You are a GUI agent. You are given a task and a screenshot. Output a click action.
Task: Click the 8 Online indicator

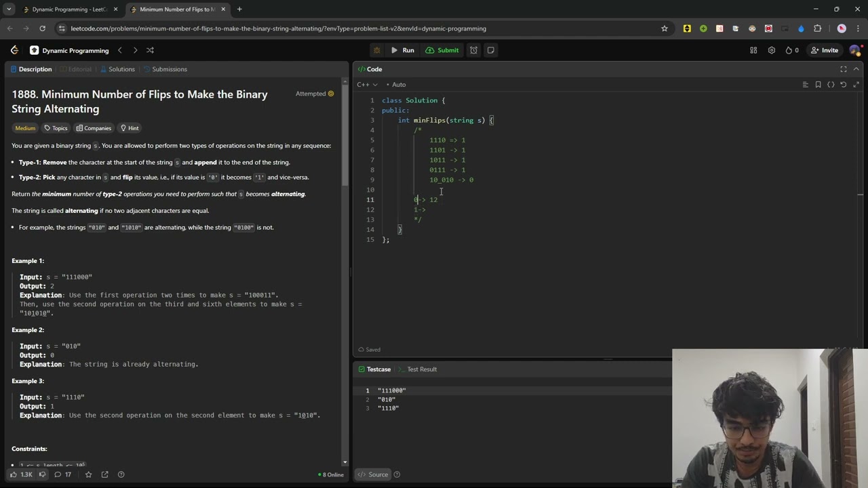[331, 474]
